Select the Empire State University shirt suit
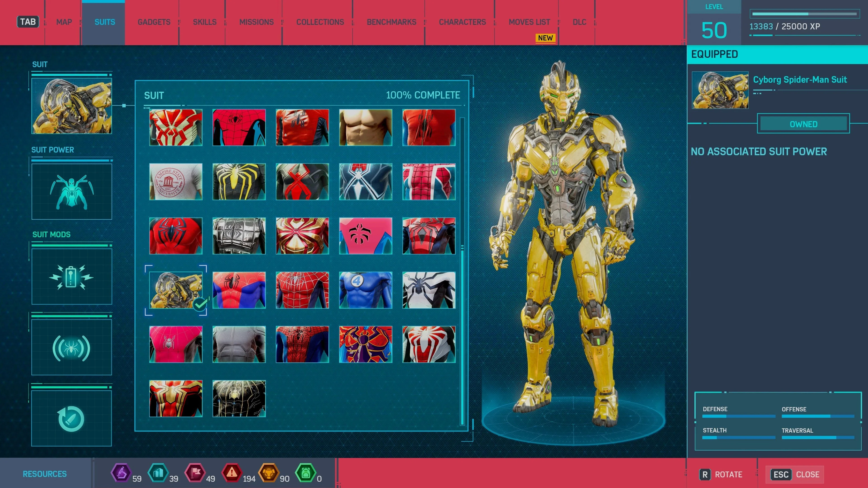The height and width of the screenshot is (488, 868). (176, 181)
